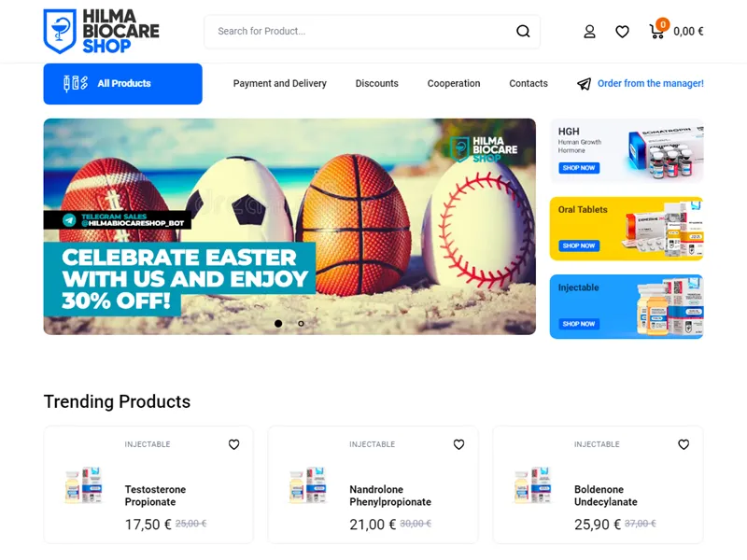Focus the Search for Product field
Image resolution: width=747 pixels, height=560 pixels.
pos(362,32)
